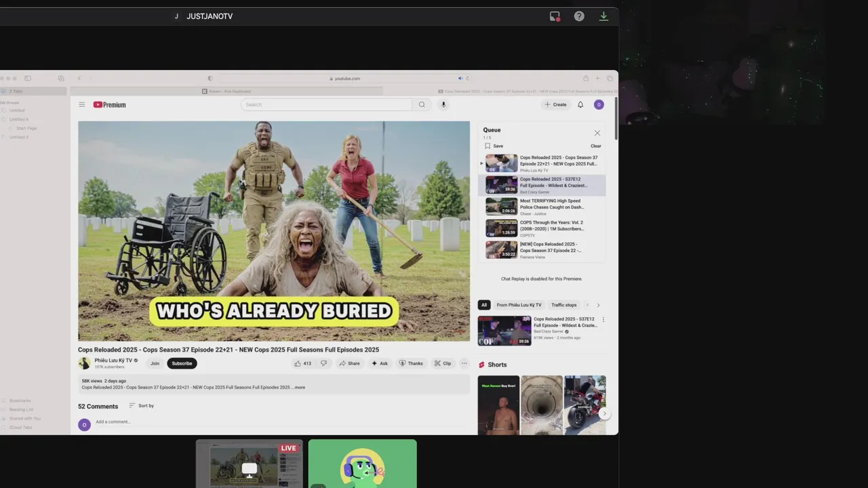Open the Untitled 3 tab group
The height and width of the screenshot is (488, 868).
coord(19,137)
